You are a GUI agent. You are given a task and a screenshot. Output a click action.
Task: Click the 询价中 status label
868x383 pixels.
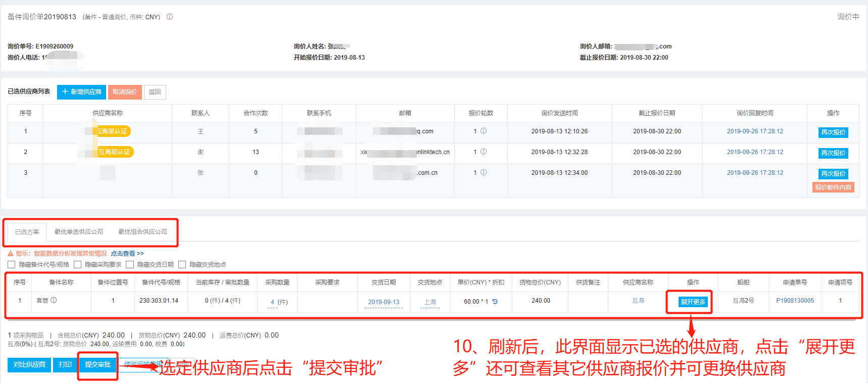(848, 17)
